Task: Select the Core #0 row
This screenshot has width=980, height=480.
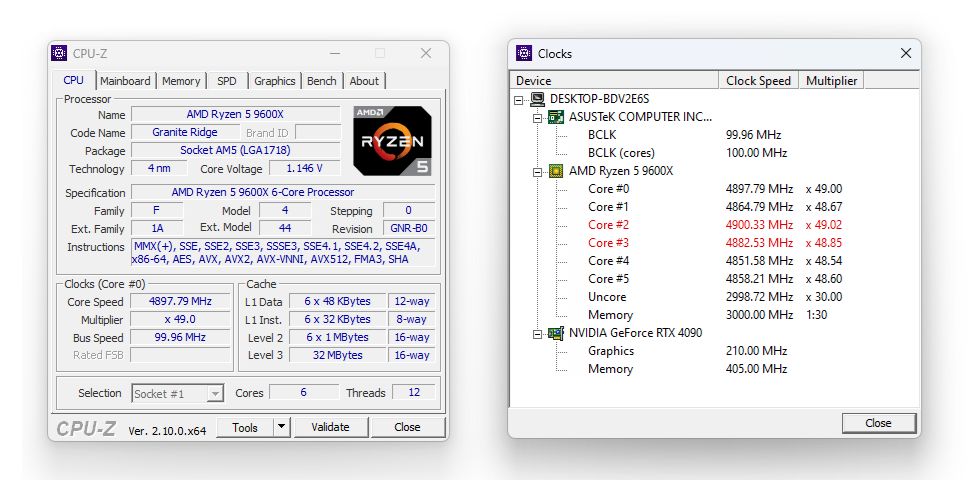Action: coord(609,189)
